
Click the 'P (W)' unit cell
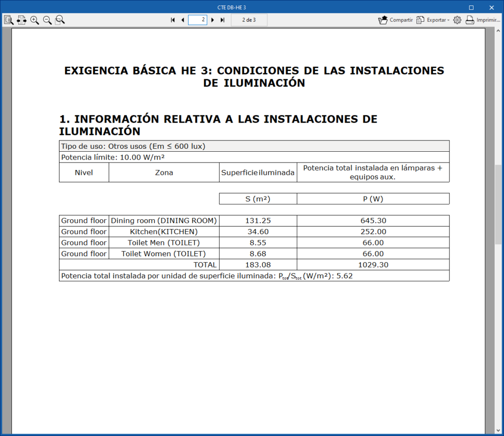click(373, 199)
